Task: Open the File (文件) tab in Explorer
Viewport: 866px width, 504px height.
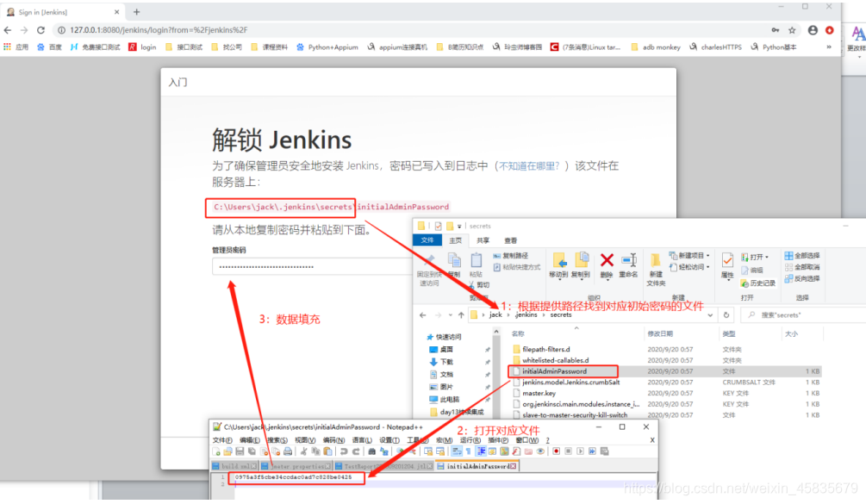Action: 427,240
